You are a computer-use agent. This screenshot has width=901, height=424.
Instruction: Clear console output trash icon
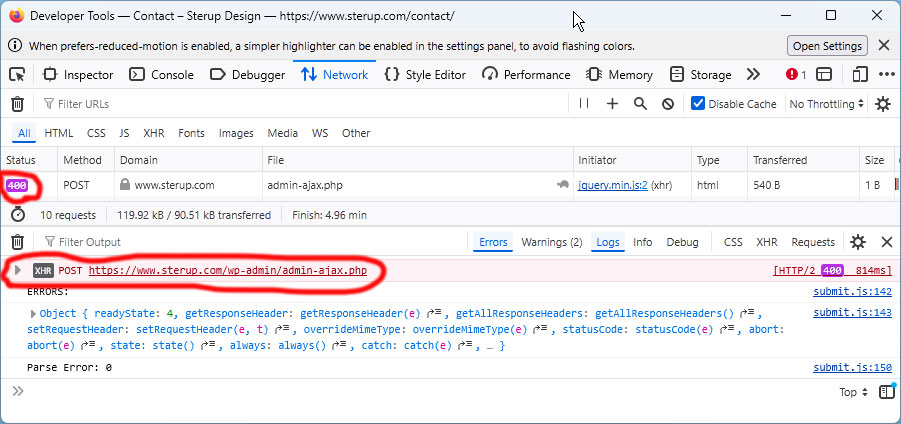click(18, 242)
